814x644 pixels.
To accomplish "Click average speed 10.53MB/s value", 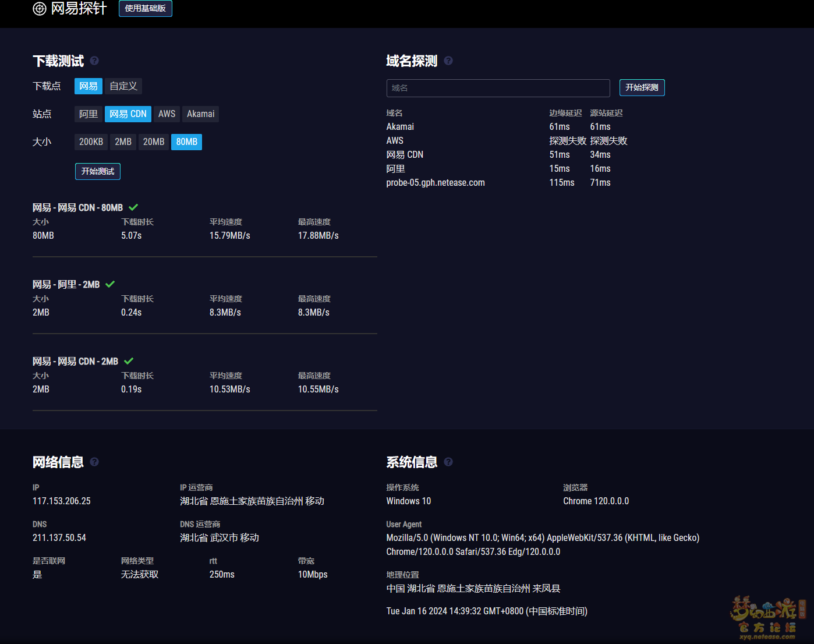I will click(x=230, y=390).
